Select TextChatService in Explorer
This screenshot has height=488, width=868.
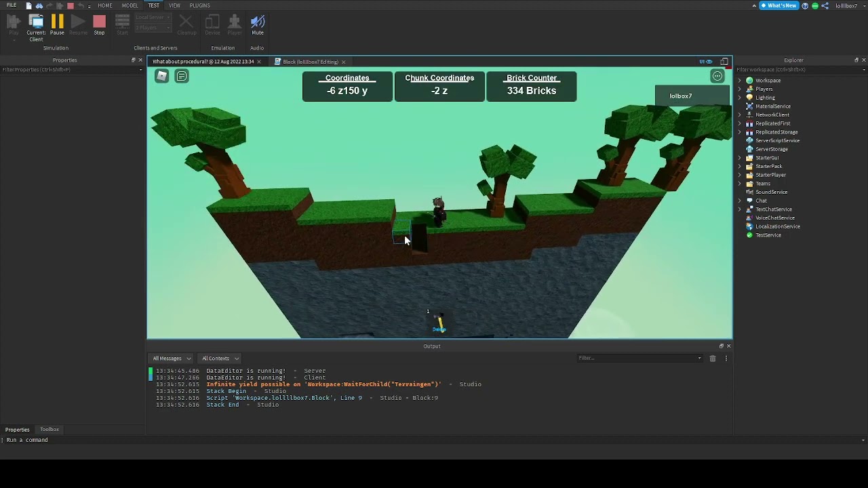point(773,209)
